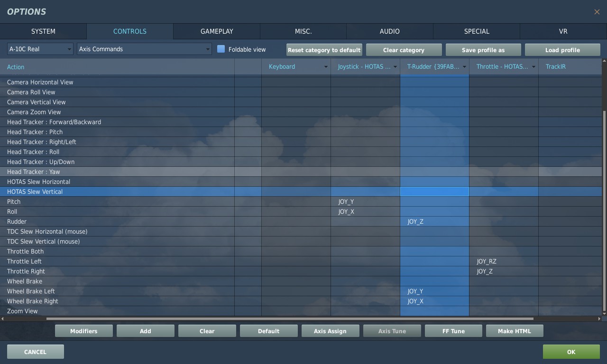This screenshot has width=607, height=364.
Task: Close the Options window with X
Action: pyautogui.click(x=597, y=12)
